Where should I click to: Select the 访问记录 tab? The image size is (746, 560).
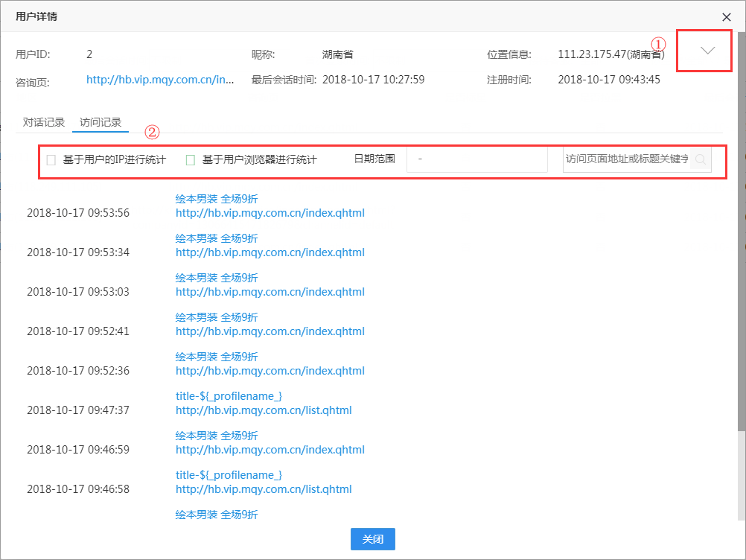(x=101, y=122)
